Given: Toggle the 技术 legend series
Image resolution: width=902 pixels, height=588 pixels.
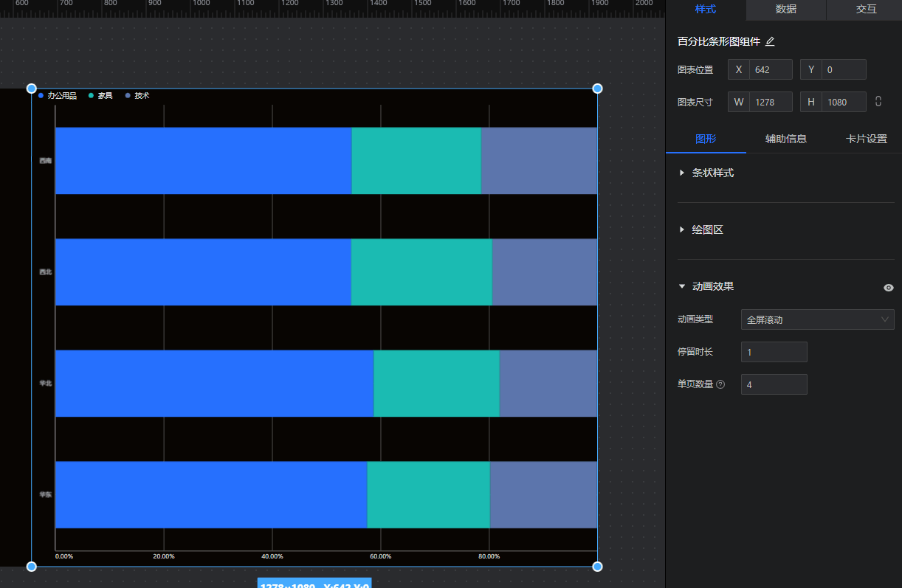Looking at the screenshot, I should pyautogui.click(x=137, y=96).
